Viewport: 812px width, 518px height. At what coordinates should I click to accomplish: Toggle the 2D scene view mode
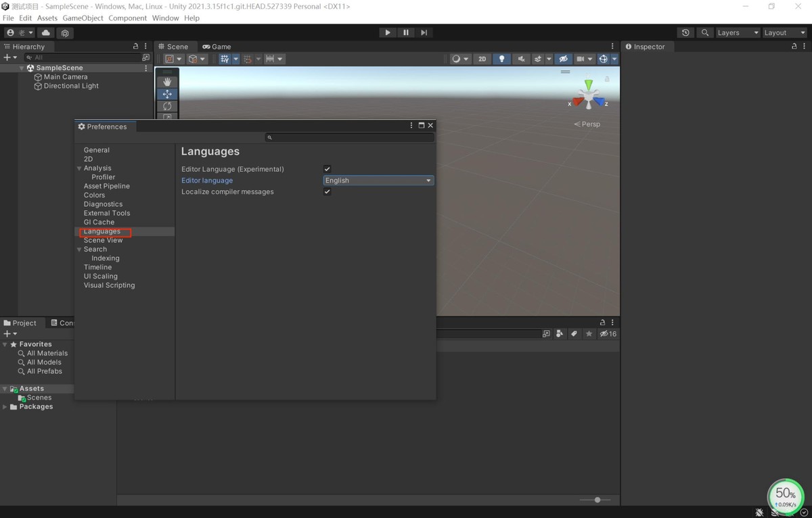[x=482, y=59]
